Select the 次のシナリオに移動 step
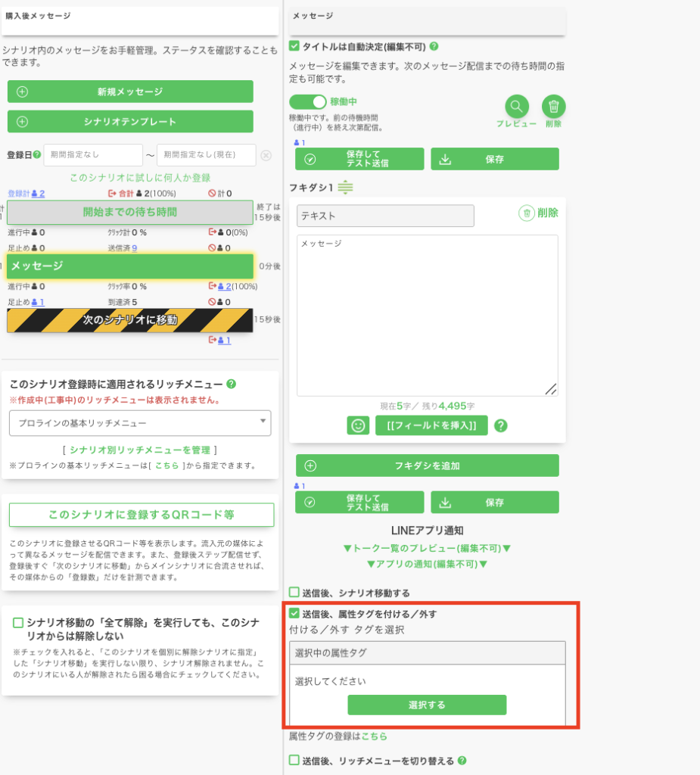The height and width of the screenshot is (775, 700). point(129,320)
